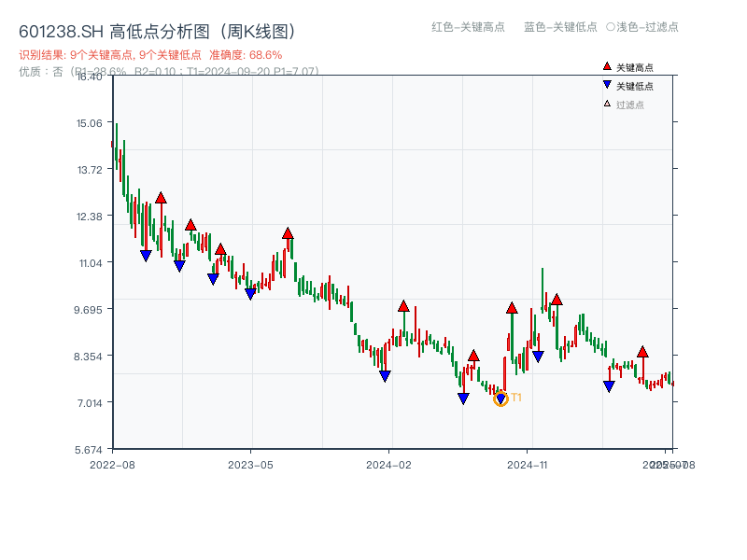
Task: Select the hollow 过滤点 triangle icon in legend
Action: [605, 105]
